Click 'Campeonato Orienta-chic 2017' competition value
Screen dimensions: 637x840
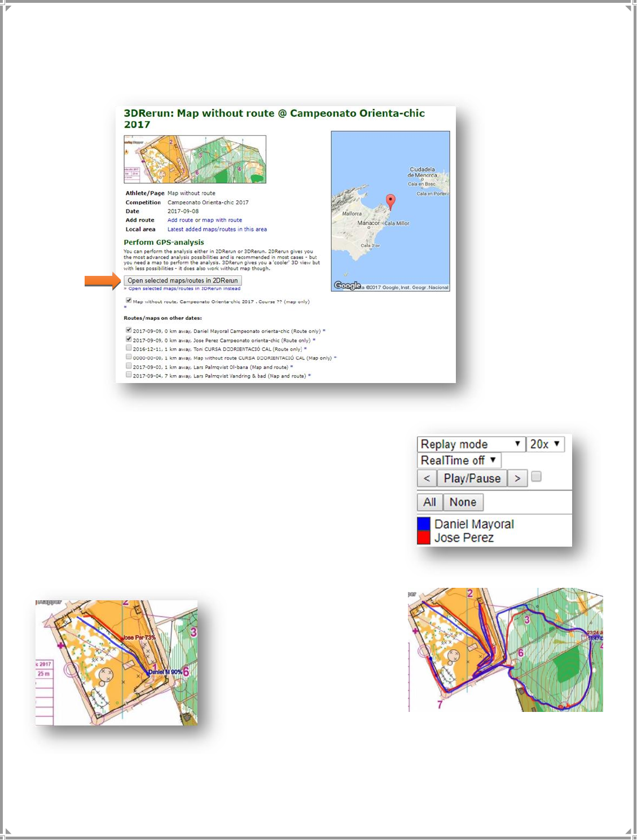pos(208,202)
